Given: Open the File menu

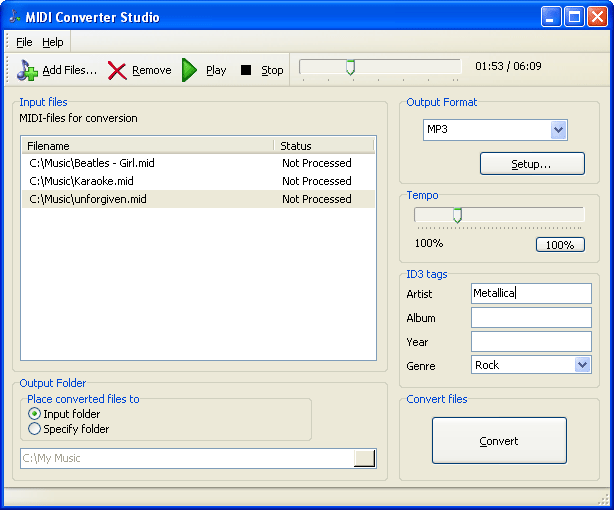Looking at the screenshot, I should (x=24, y=42).
